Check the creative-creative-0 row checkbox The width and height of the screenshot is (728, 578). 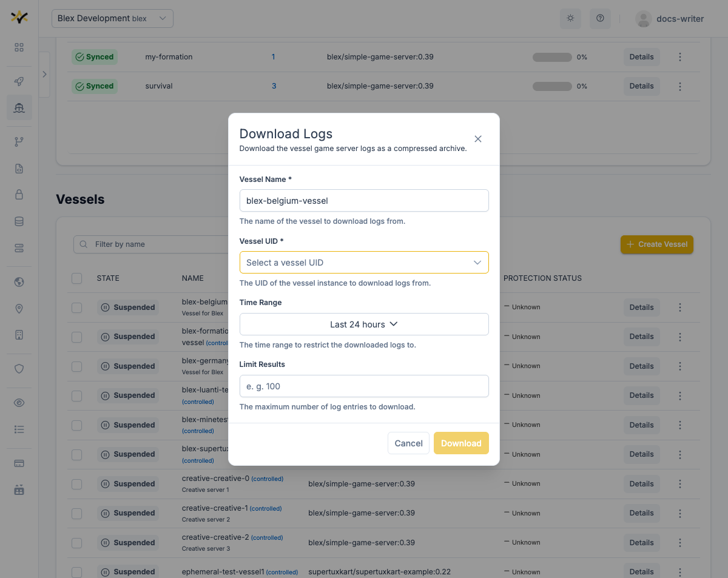coord(76,484)
